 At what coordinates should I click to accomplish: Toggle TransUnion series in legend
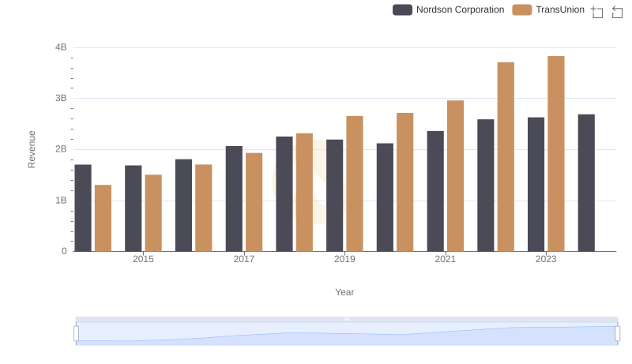(x=548, y=9)
